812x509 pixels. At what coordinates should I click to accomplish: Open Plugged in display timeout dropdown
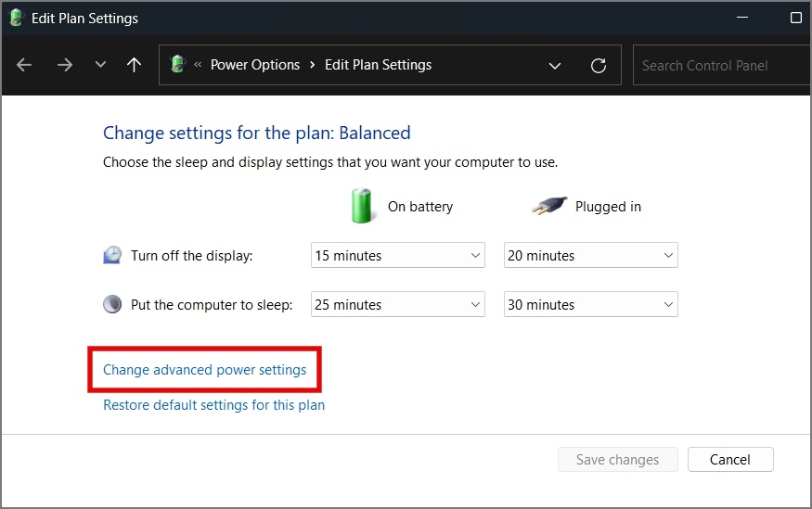click(591, 256)
